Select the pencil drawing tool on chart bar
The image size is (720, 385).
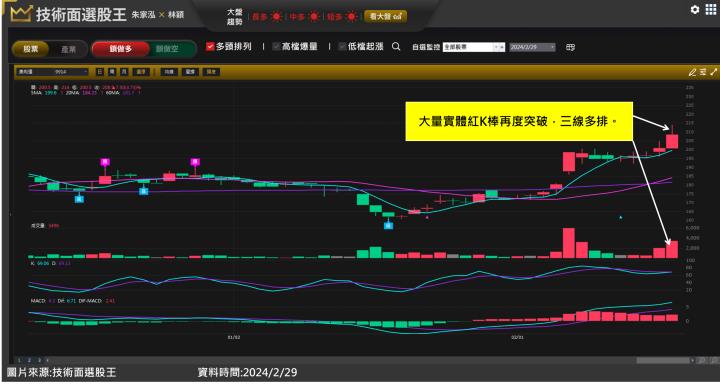click(692, 72)
